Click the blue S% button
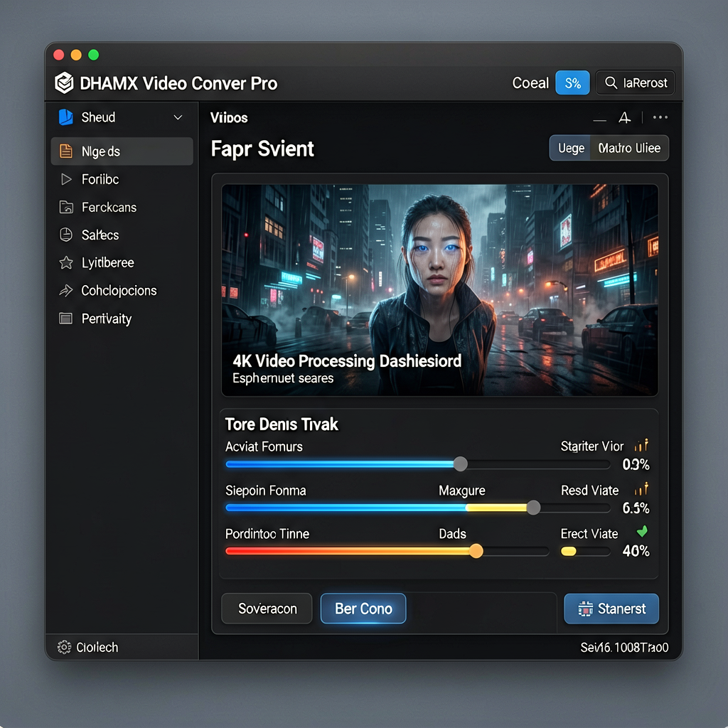 point(572,82)
